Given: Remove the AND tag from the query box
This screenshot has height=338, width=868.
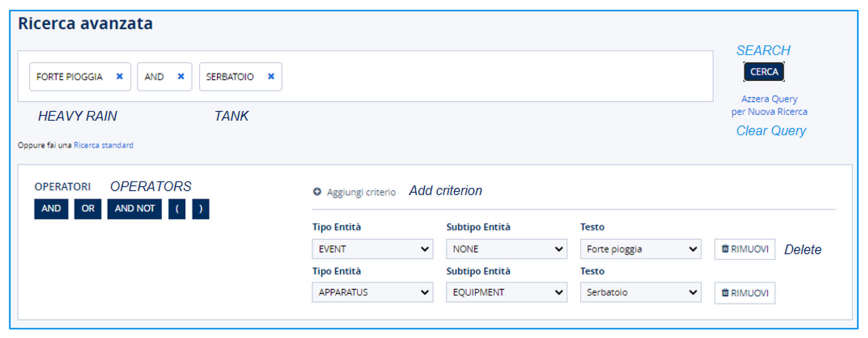Looking at the screenshot, I should point(181,77).
